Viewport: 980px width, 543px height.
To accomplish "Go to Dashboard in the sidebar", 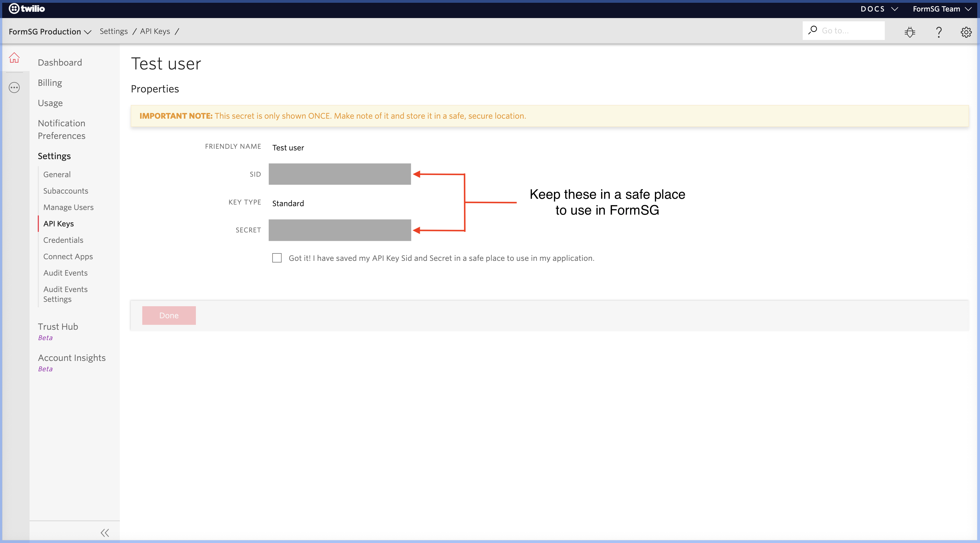I will click(60, 62).
